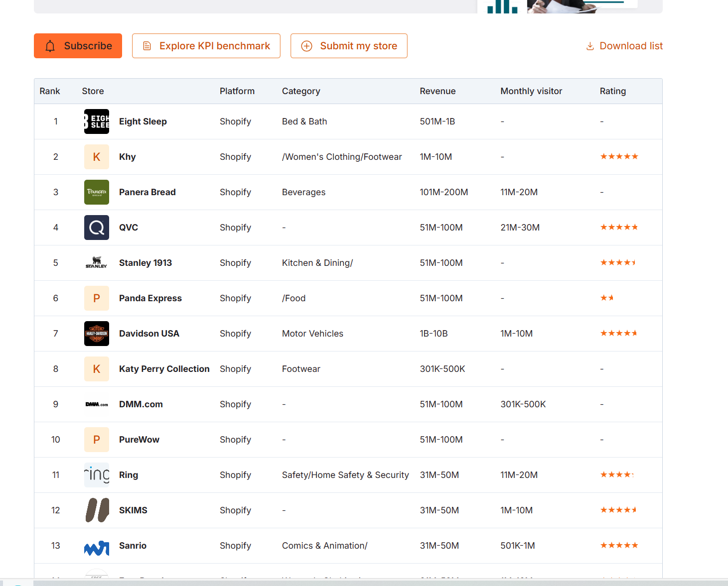The height and width of the screenshot is (586, 728).
Task: Open Ring store name
Action: tap(129, 475)
